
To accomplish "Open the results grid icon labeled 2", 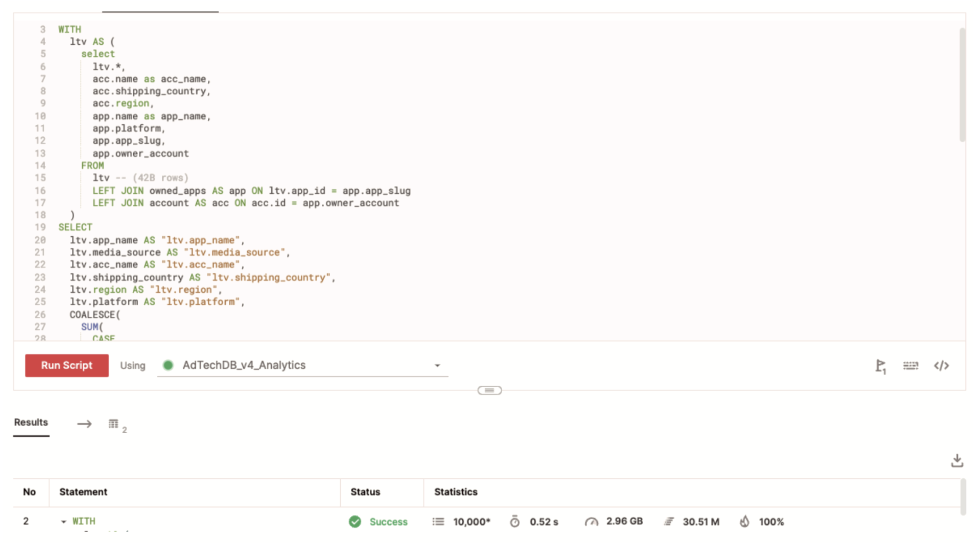I will click(x=114, y=424).
